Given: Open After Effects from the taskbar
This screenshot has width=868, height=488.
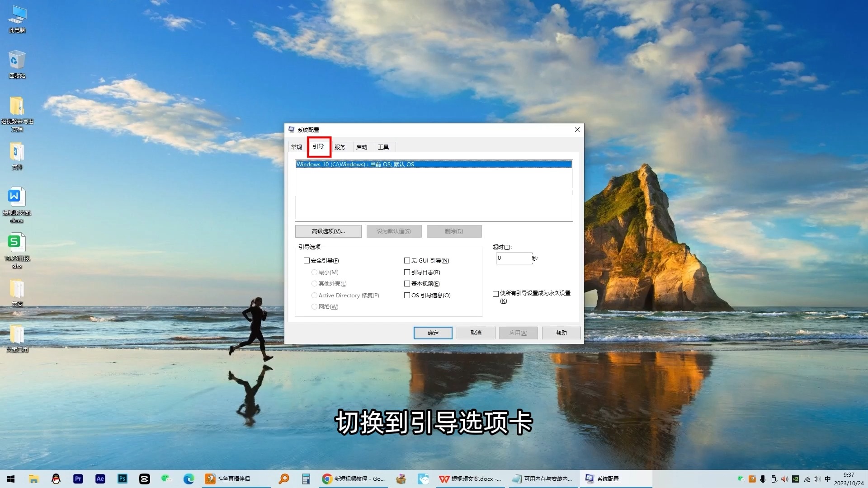Looking at the screenshot, I should click(x=100, y=479).
